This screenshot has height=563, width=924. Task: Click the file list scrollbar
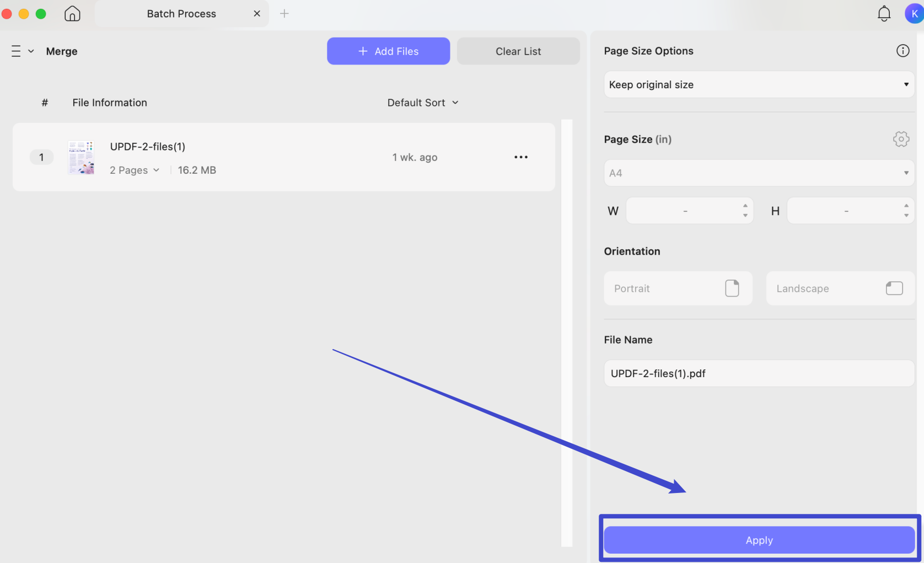point(567,333)
